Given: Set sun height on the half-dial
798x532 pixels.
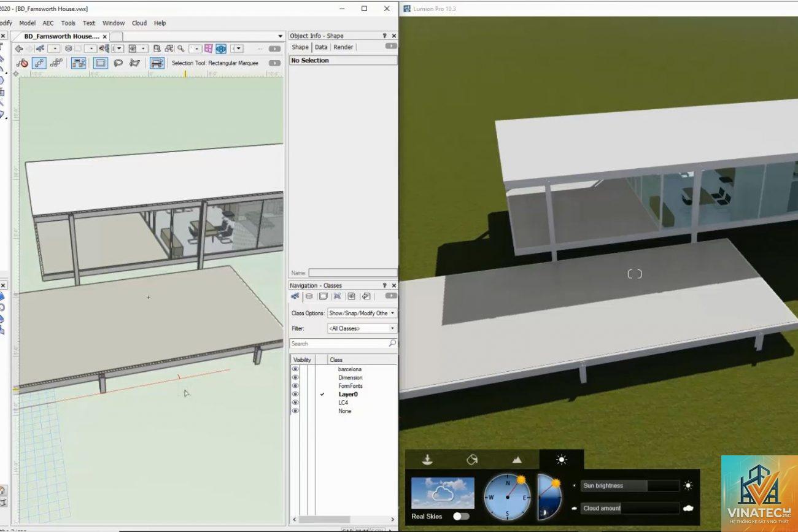Looking at the screenshot, I should click(549, 497).
